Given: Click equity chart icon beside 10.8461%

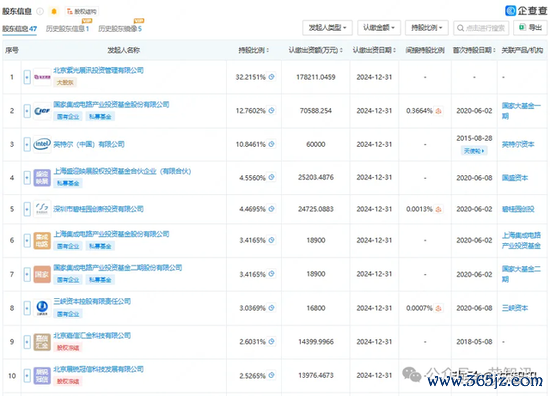Looking at the screenshot, I should [271, 144].
